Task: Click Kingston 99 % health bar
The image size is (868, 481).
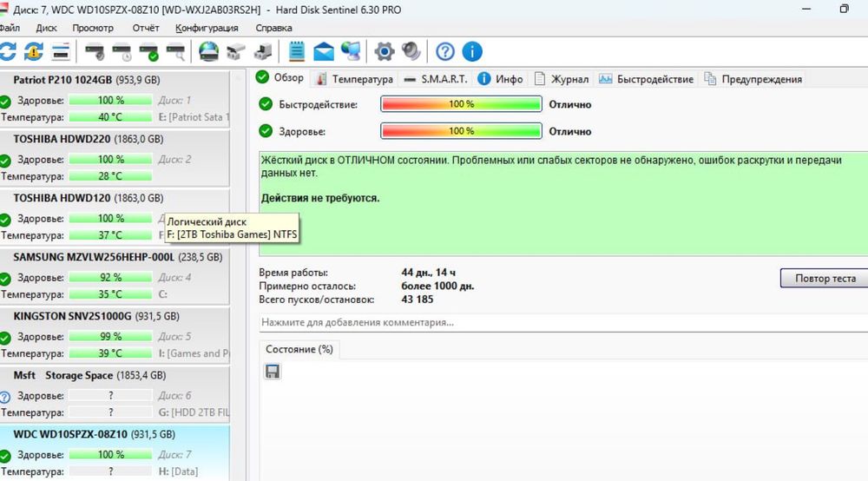Action: pyautogui.click(x=110, y=337)
